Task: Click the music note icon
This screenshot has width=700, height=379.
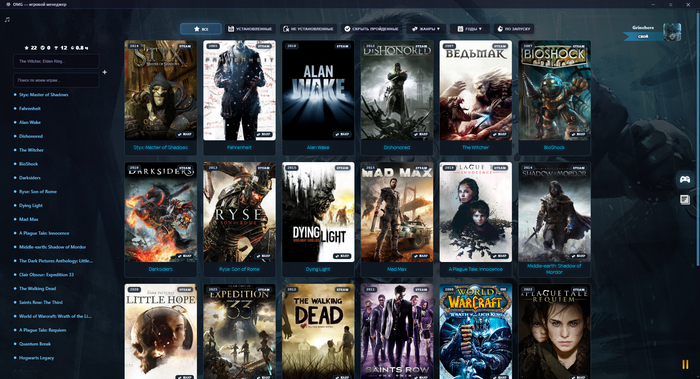Action: click(7, 20)
